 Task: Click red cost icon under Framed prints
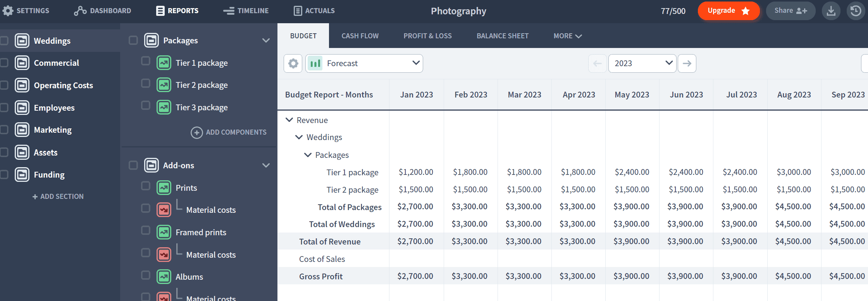pos(164,255)
